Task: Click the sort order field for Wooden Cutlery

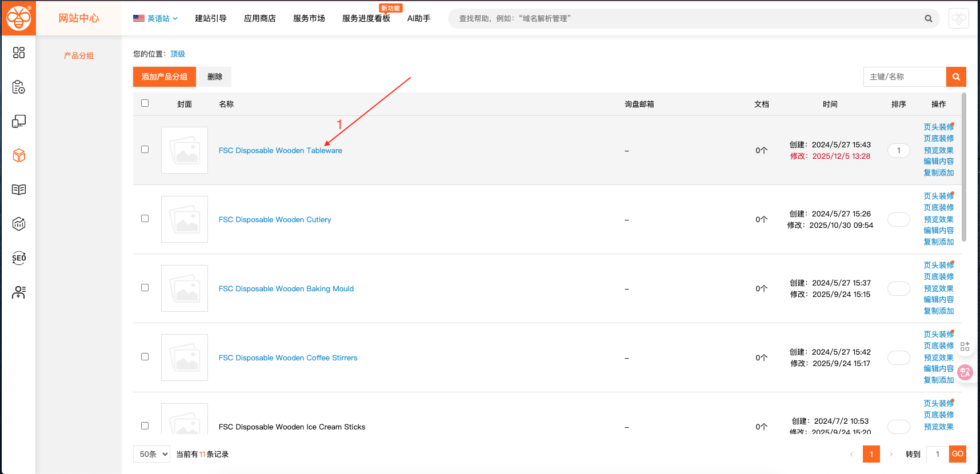Action: [x=898, y=219]
